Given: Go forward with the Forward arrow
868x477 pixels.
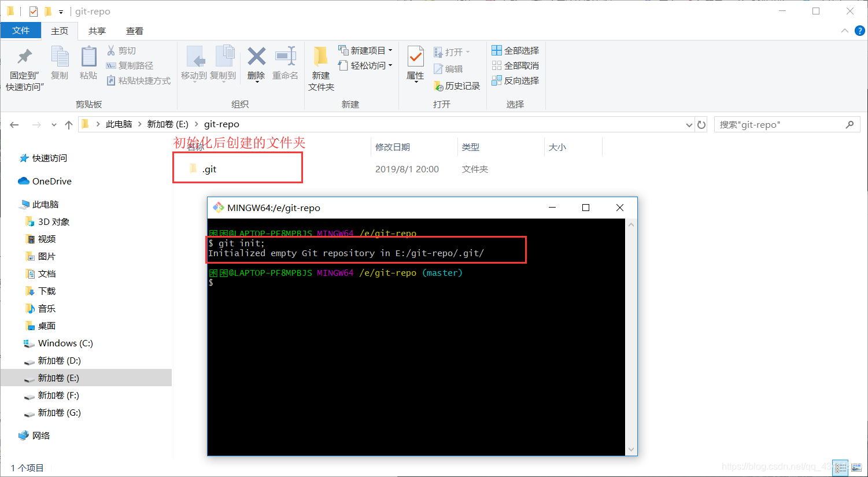Looking at the screenshot, I should [36, 124].
